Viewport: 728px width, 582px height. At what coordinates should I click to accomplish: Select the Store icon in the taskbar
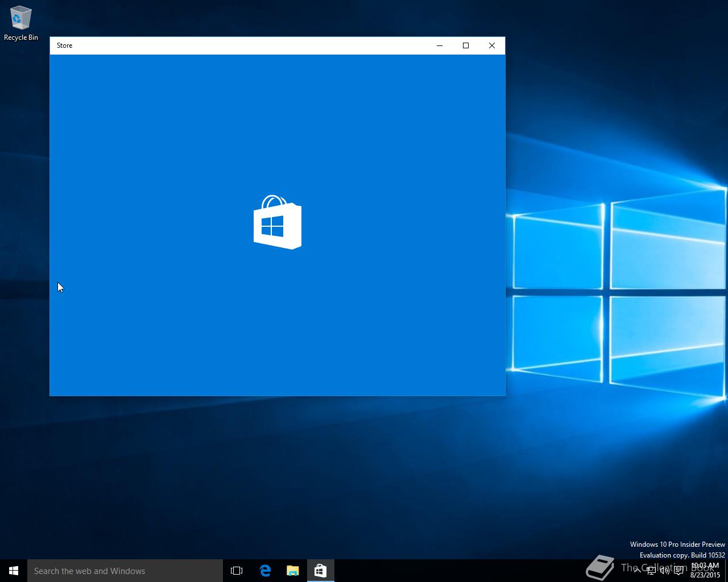point(320,571)
